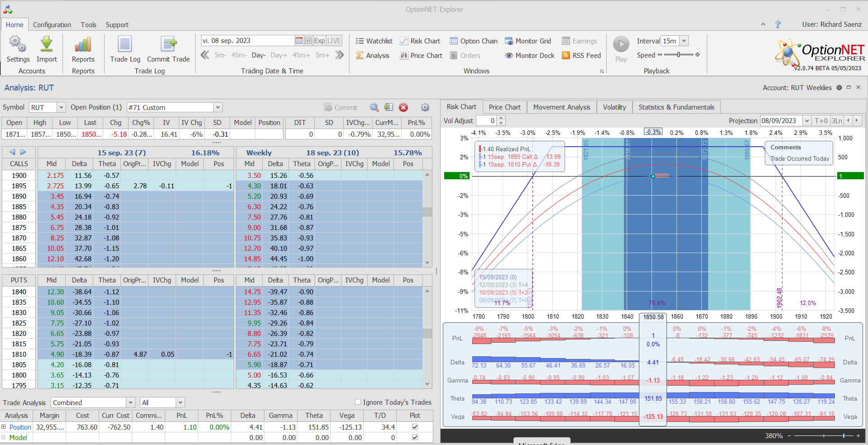Enable Ignore Today's Trades checkbox

tap(358, 402)
